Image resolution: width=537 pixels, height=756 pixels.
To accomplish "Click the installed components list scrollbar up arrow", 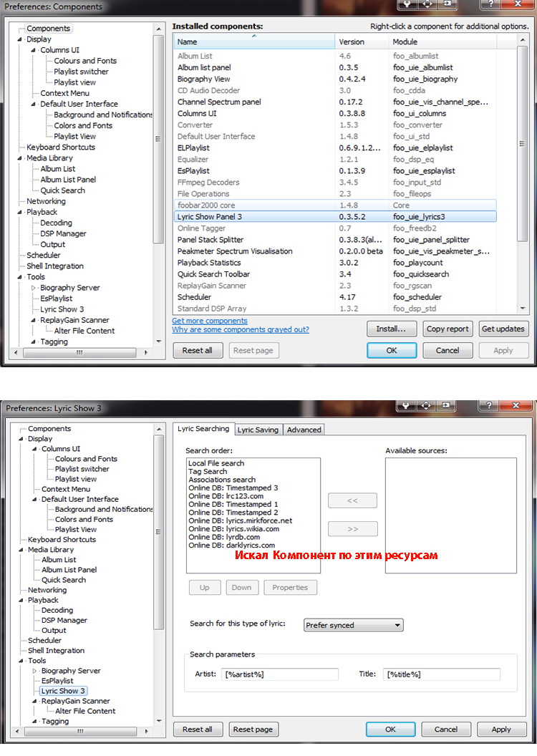I will (x=522, y=39).
